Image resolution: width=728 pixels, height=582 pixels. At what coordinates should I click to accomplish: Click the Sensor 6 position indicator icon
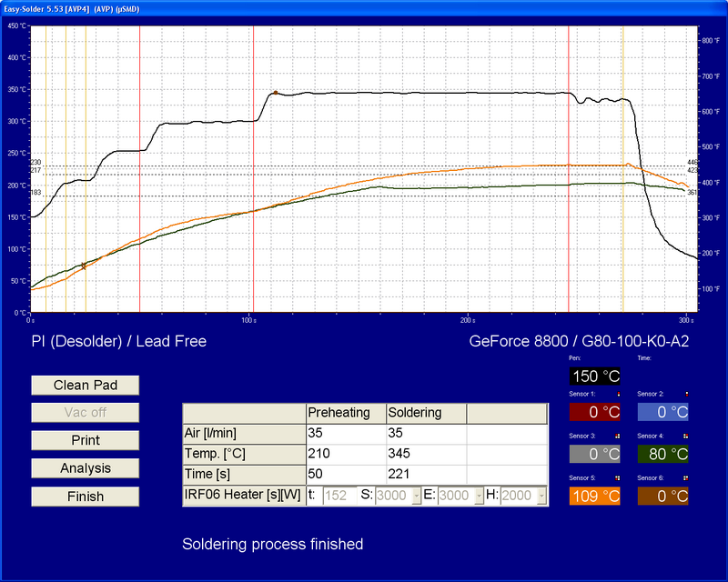(x=686, y=478)
